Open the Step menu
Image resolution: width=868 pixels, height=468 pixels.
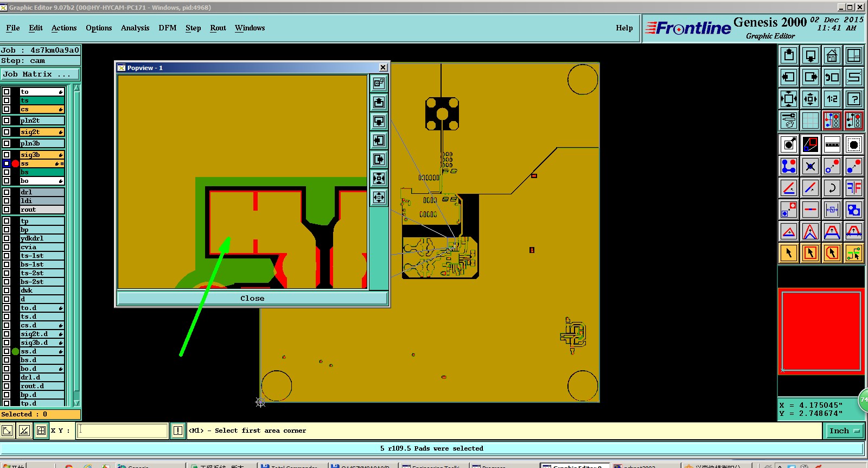pyautogui.click(x=193, y=28)
